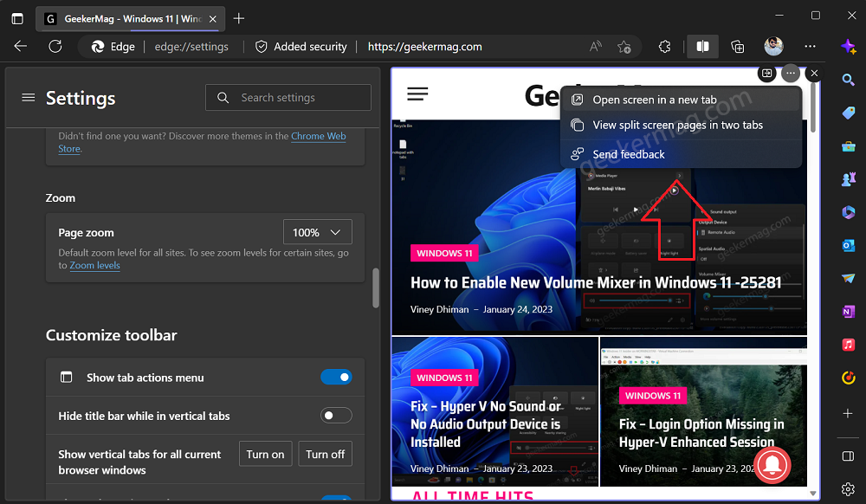Go back with the back arrow
Screen dimensions: 866x504
[x=21, y=47]
